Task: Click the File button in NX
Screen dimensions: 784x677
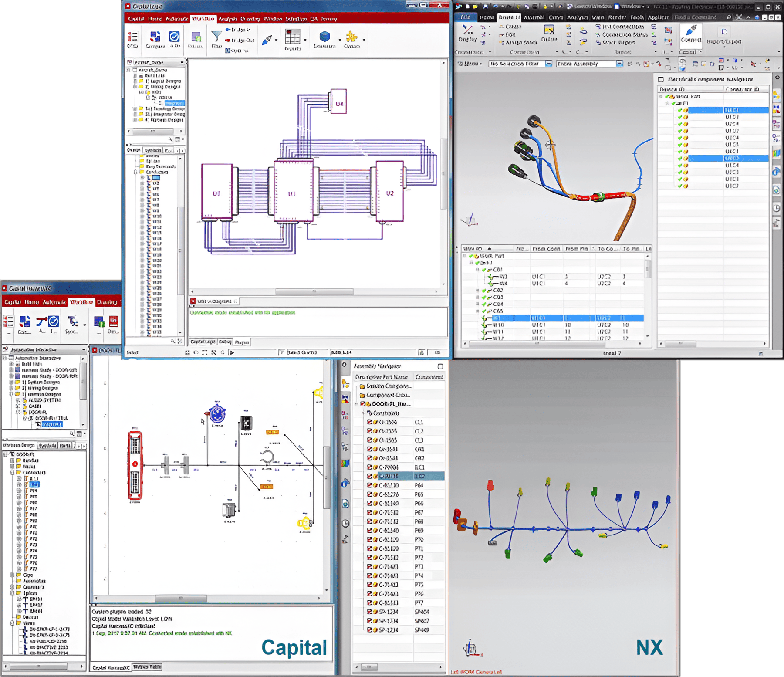Action: [465, 17]
